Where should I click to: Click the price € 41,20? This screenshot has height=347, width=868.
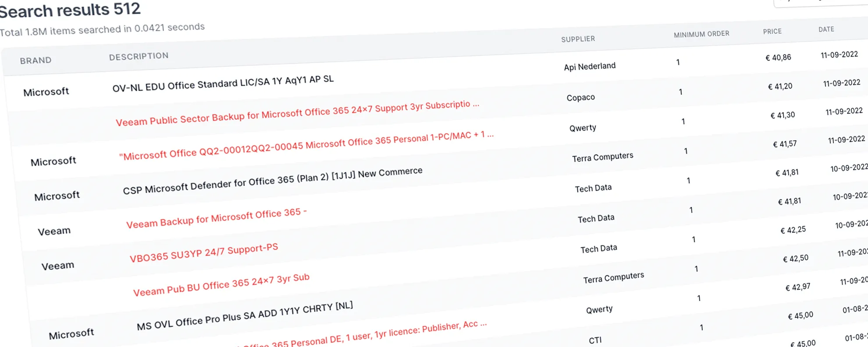pos(780,86)
